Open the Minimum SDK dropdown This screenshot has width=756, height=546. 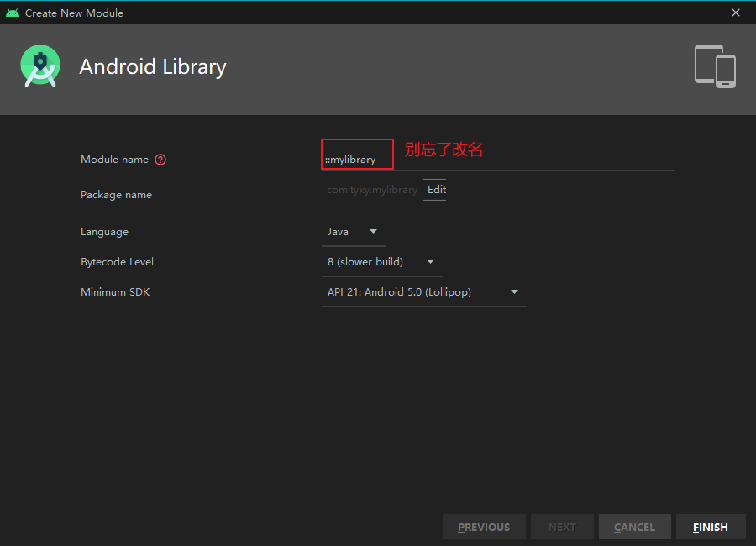point(424,292)
